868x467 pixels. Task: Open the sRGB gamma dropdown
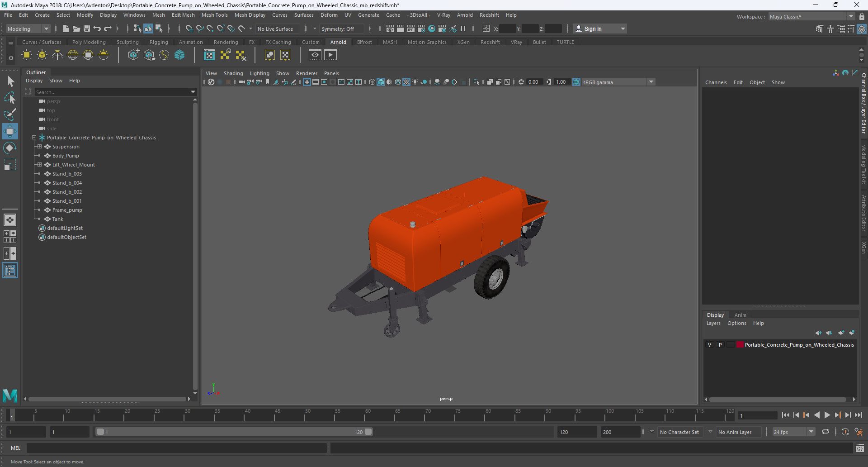(618, 82)
